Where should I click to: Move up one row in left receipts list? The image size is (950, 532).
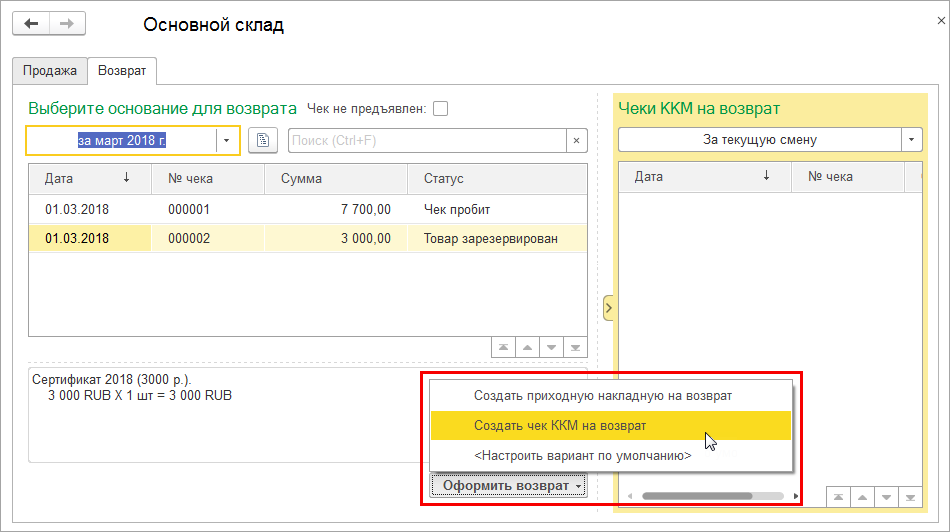click(x=527, y=347)
